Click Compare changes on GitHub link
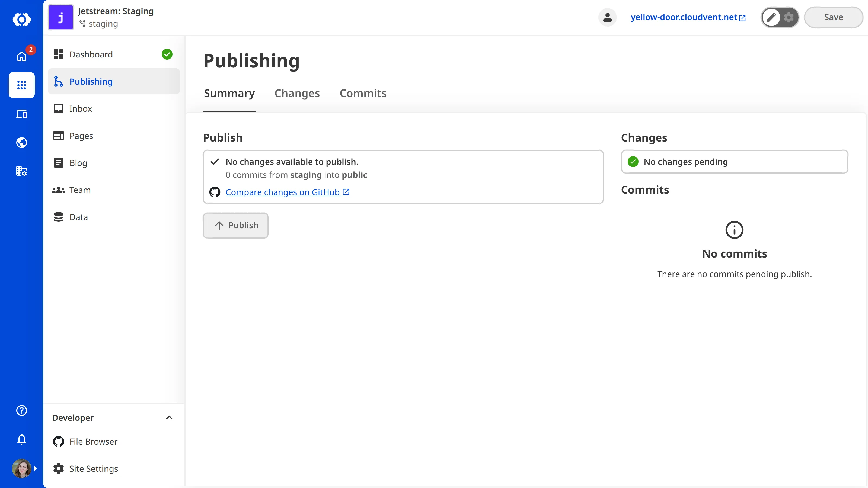 [x=288, y=192]
